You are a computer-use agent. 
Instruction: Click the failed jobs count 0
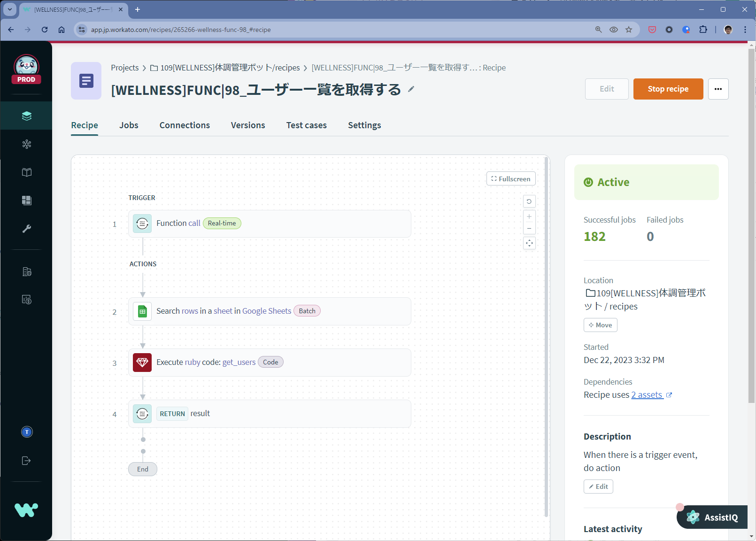650,237
